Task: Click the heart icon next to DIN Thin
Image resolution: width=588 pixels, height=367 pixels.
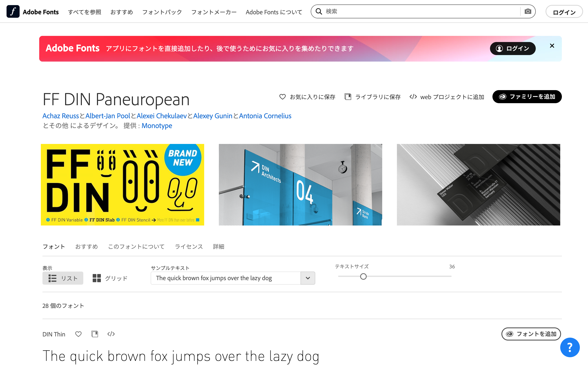Action: pos(78,334)
